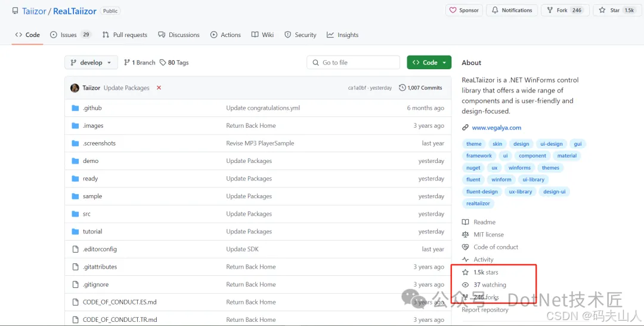Click the 29 issues counter badge
644x326 pixels.
[x=86, y=35]
